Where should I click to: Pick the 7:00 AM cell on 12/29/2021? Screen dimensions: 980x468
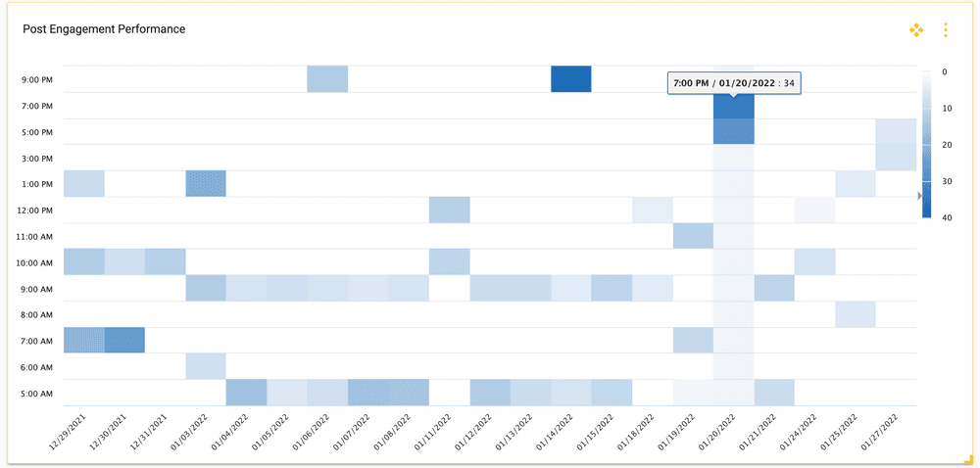tap(84, 340)
